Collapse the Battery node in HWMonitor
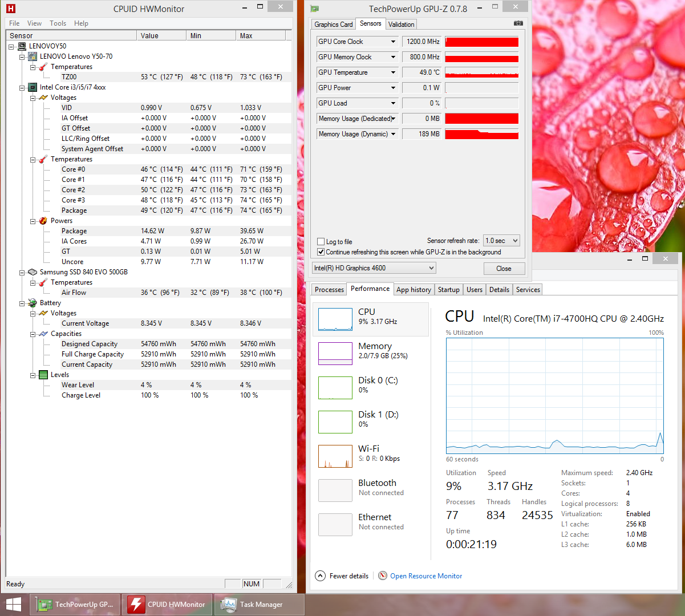 tap(22, 303)
